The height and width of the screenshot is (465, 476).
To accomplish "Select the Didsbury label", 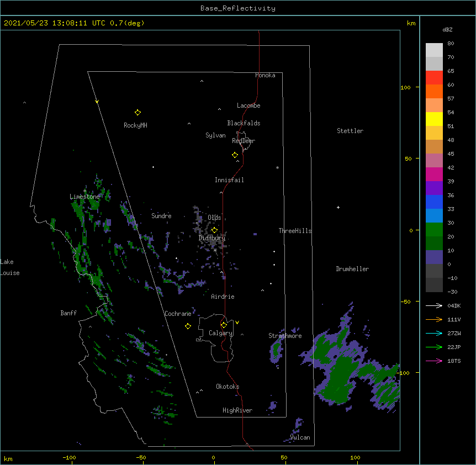I will (x=212, y=238).
